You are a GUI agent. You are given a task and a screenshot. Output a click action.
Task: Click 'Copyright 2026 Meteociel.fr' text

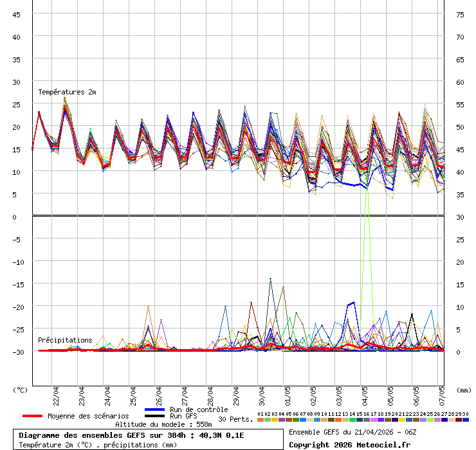coord(349,445)
